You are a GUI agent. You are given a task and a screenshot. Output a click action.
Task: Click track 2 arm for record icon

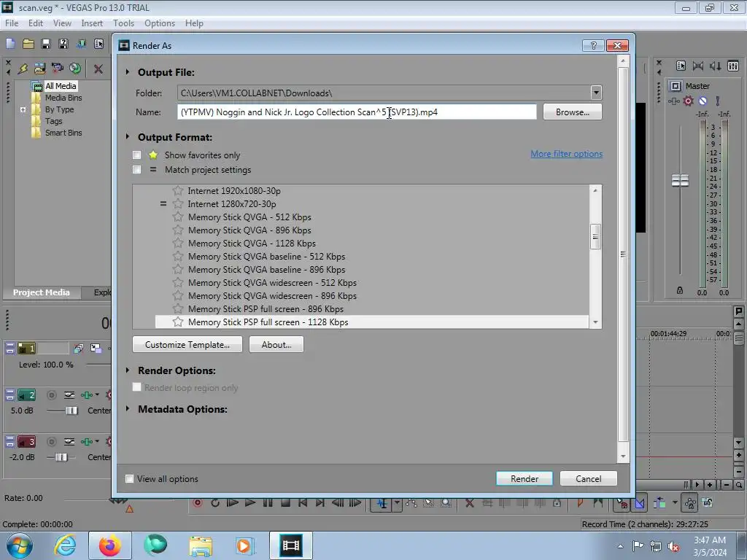pyautogui.click(x=52, y=395)
